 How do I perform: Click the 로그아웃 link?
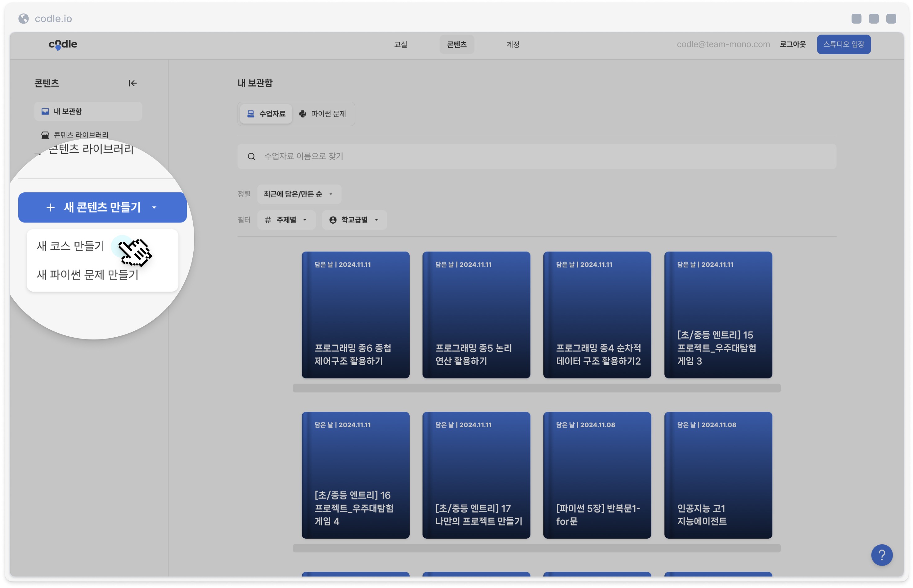coord(792,44)
